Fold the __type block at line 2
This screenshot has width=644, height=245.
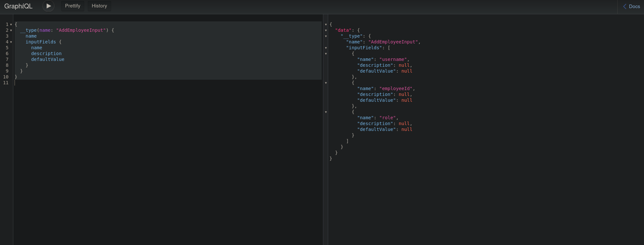coord(11,30)
